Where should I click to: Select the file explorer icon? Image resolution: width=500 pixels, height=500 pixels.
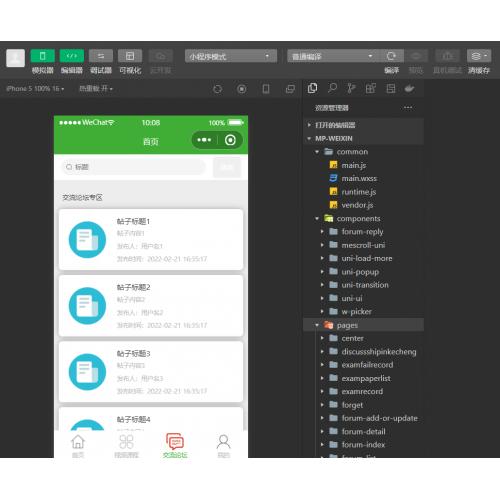tap(312, 88)
